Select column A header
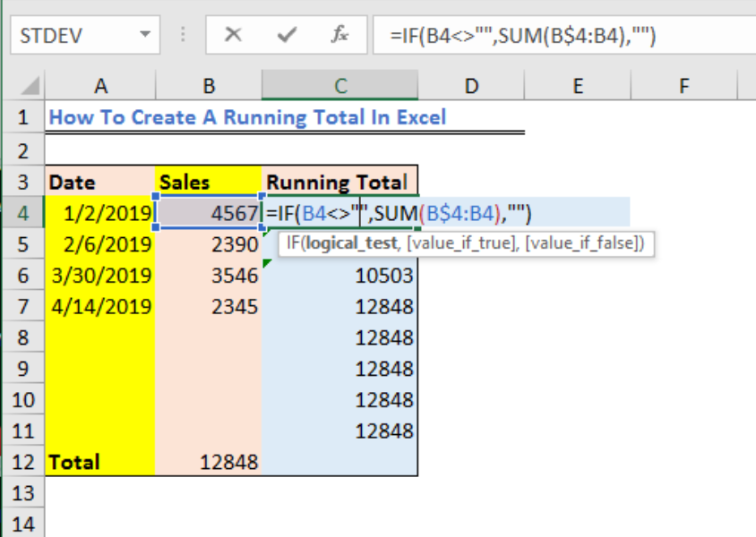The width and height of the screenshot is (756, 537). 100,86
